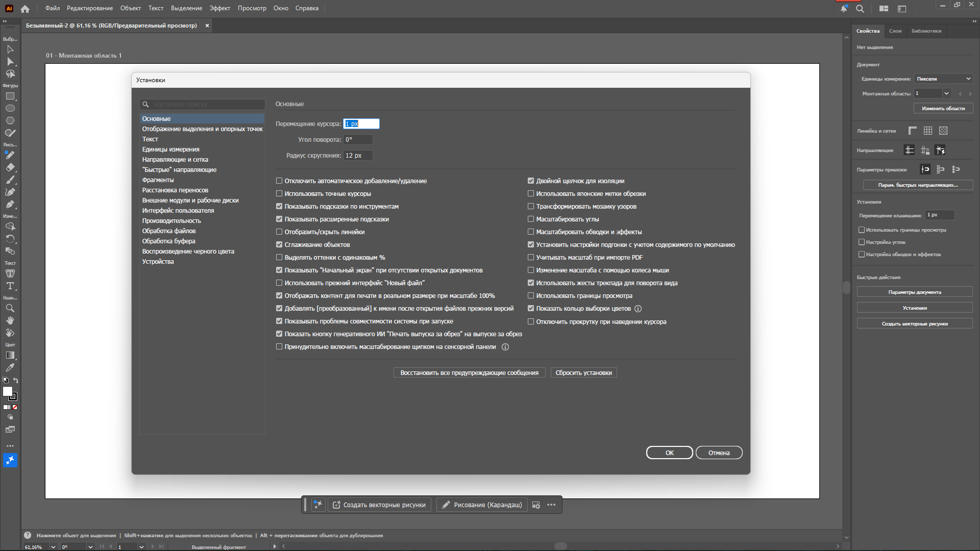Click the None (red slash) color box
The height and width of the screenshot is (551, 980).
tap(15, 408)
